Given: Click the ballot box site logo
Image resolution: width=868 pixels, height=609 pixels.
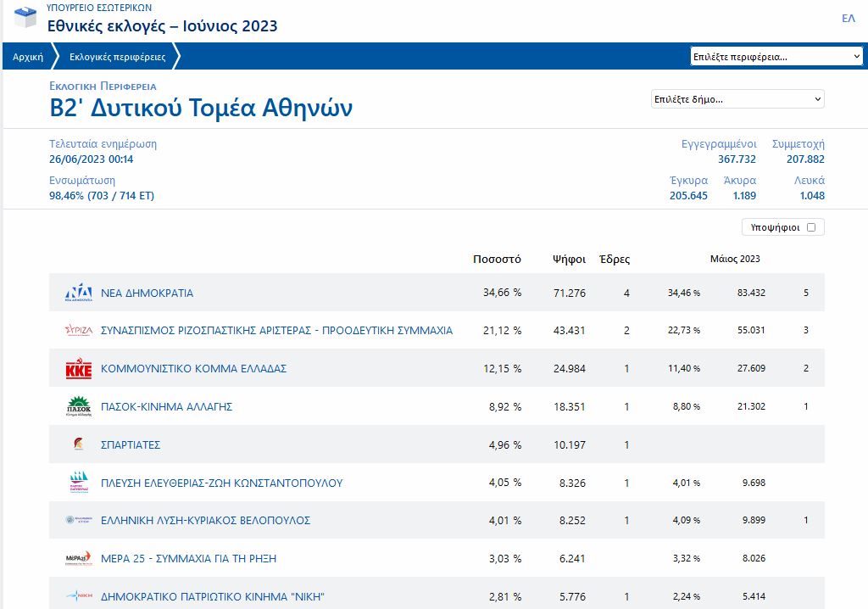Looking at the screenshot, I should coord(25,16).
